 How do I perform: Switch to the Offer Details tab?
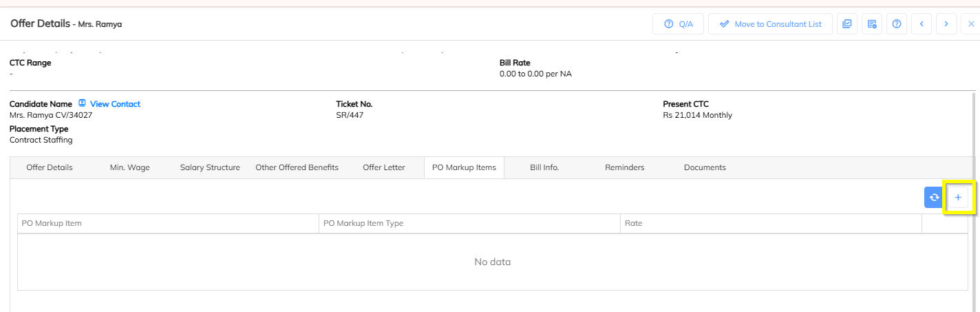(x=50, y=167)
